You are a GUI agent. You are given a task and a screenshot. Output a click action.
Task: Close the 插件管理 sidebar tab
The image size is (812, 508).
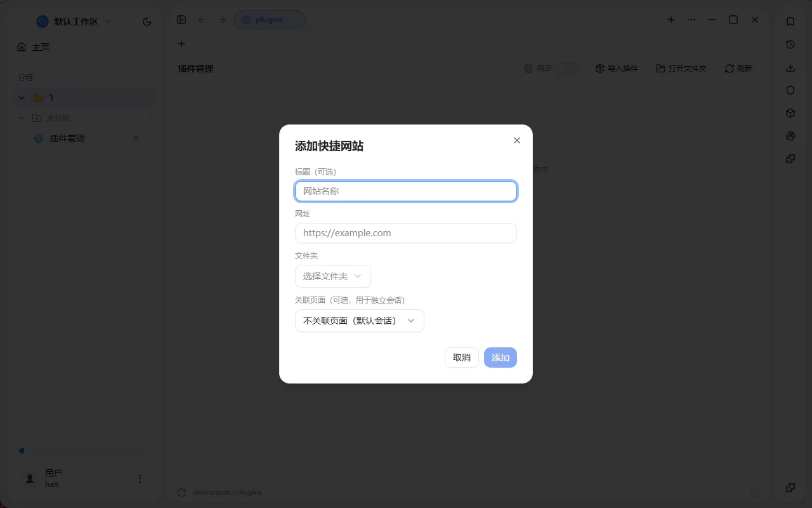pos(136,138)
